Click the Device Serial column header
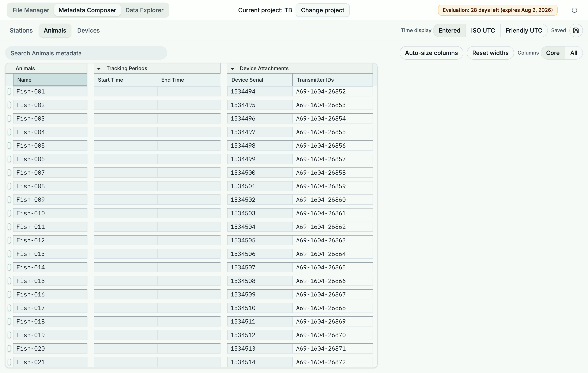The height and width of the screenshot is (373, 588). (x=260, y=80)
